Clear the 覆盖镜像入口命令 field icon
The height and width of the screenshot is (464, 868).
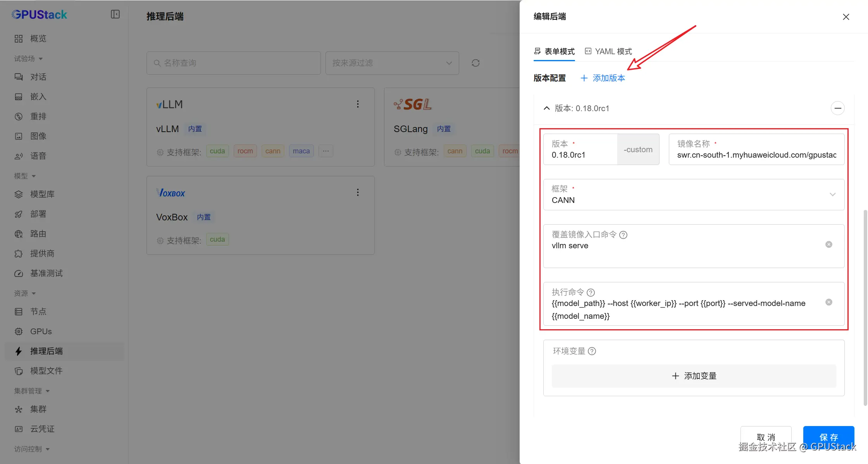828,244
